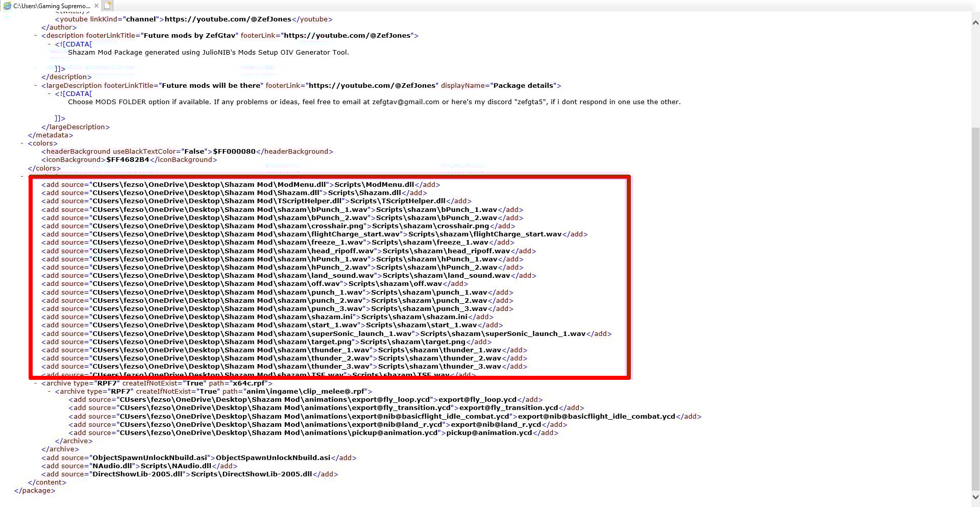The image size is (980, 507).
Task: Close the current file tab
Action: (x=96, y=6)
